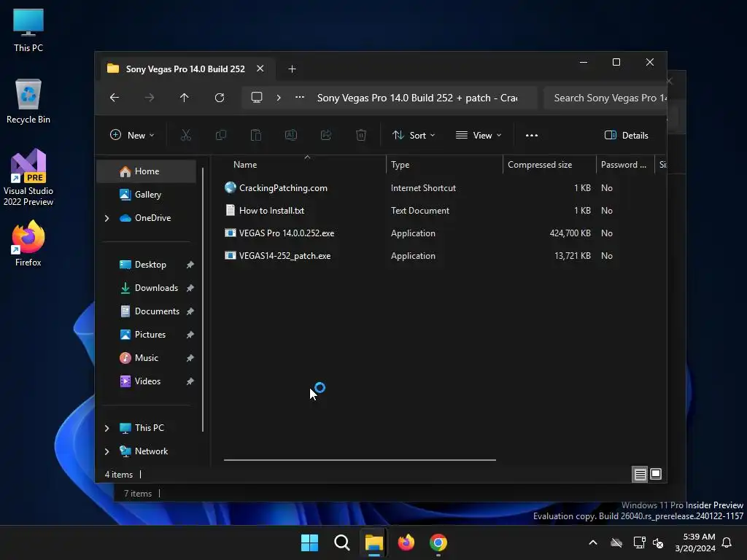This screenshot has width=747, height=560.
Task: Launch Firefox from the taskbar
Action: 406,542
